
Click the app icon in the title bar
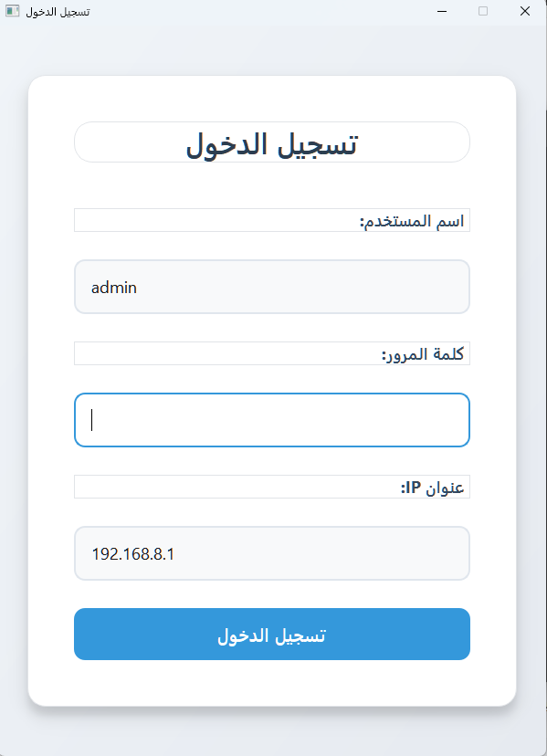[12, 11]
